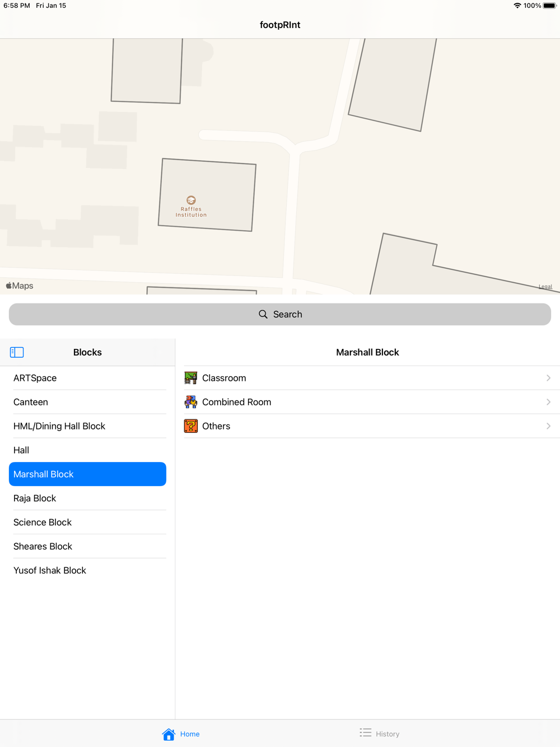The height and width of the screenshot is (747, 560).
Task: Open the Classroom category
Action: click(368, 378)
